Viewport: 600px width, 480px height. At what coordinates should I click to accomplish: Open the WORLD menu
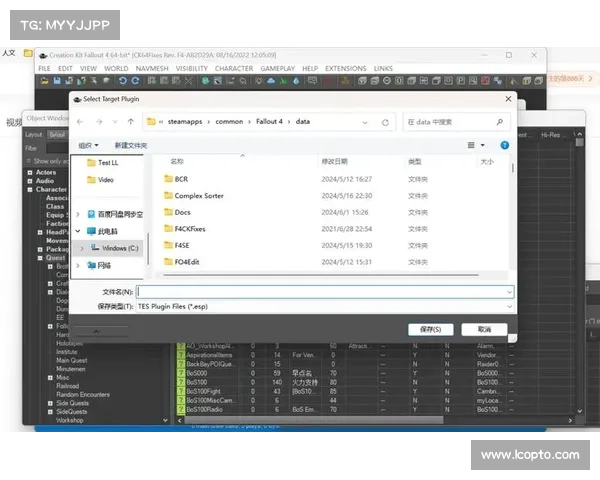[x=116, y=69]
